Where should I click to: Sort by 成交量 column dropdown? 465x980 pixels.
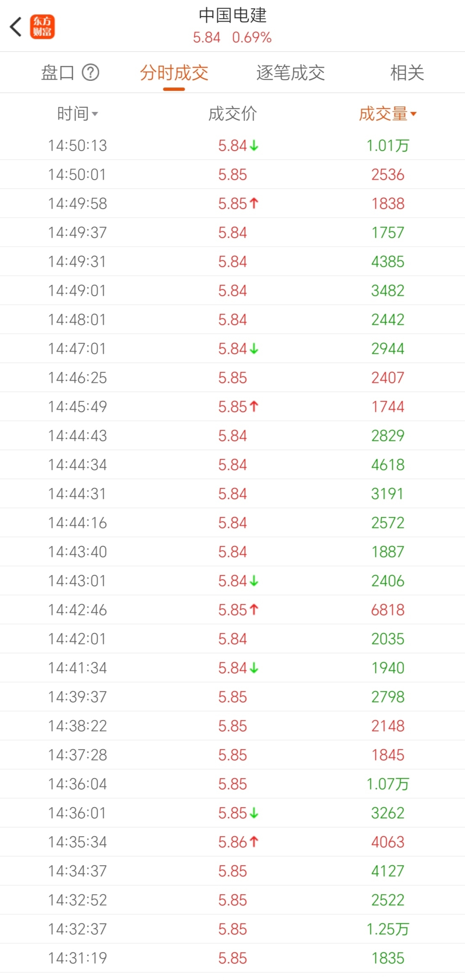point(388,114)
